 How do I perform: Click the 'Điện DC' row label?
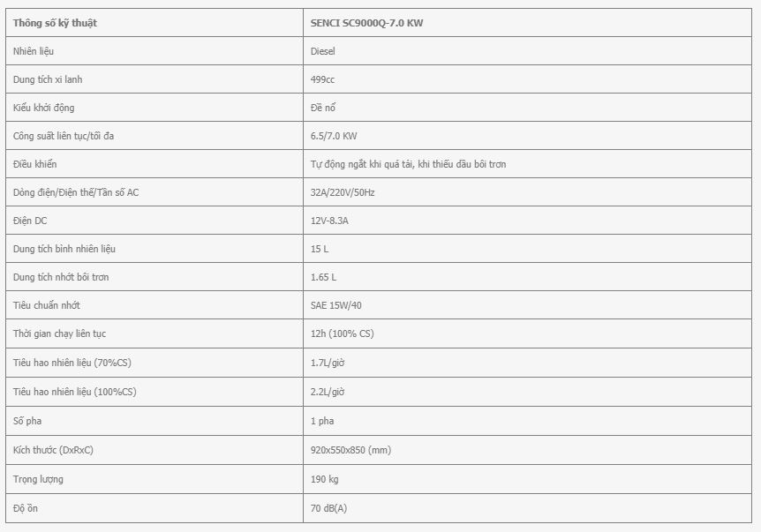(x=30, y=221)
